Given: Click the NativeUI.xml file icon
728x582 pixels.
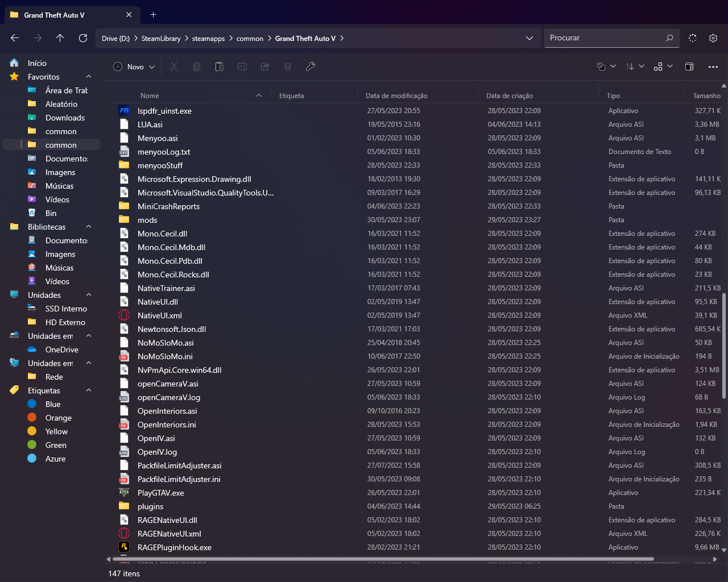Looking at the screenshot, I should tap(124, 315).
